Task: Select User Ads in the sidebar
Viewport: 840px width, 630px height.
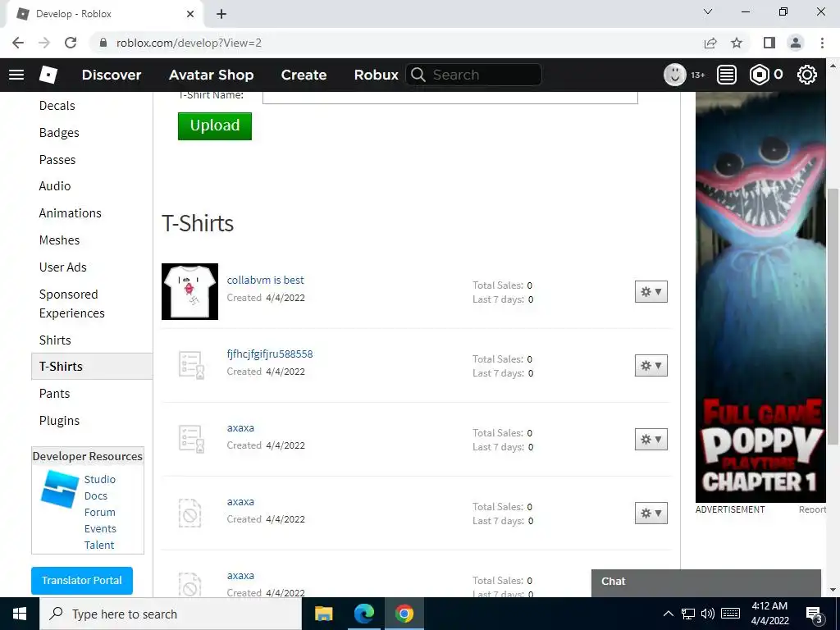Action: point(62,267)
